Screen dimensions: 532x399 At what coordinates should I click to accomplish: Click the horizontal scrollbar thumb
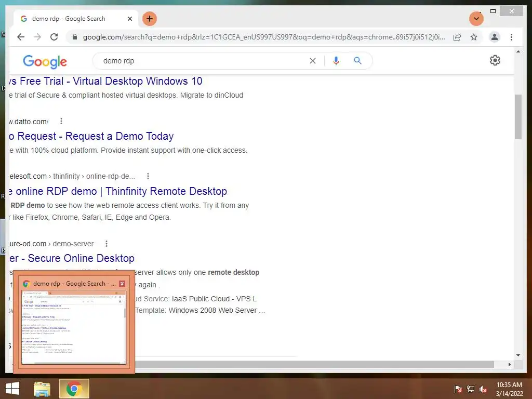[314, 364]
